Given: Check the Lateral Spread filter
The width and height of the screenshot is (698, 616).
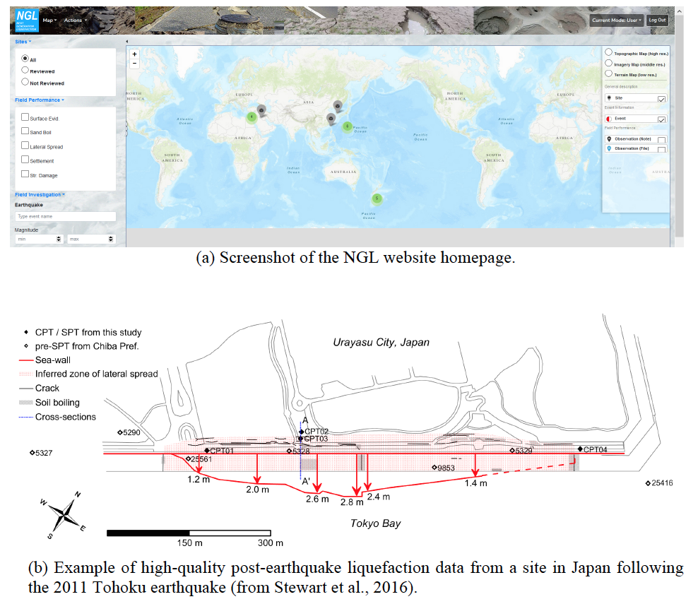Looking at the screenshot, I should pos(25,146).
